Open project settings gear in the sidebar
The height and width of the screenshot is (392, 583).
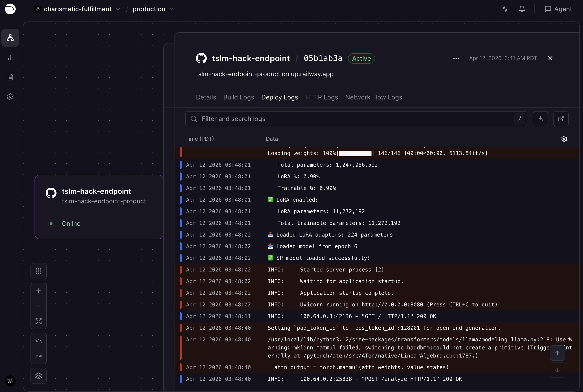tap(10, 97)
